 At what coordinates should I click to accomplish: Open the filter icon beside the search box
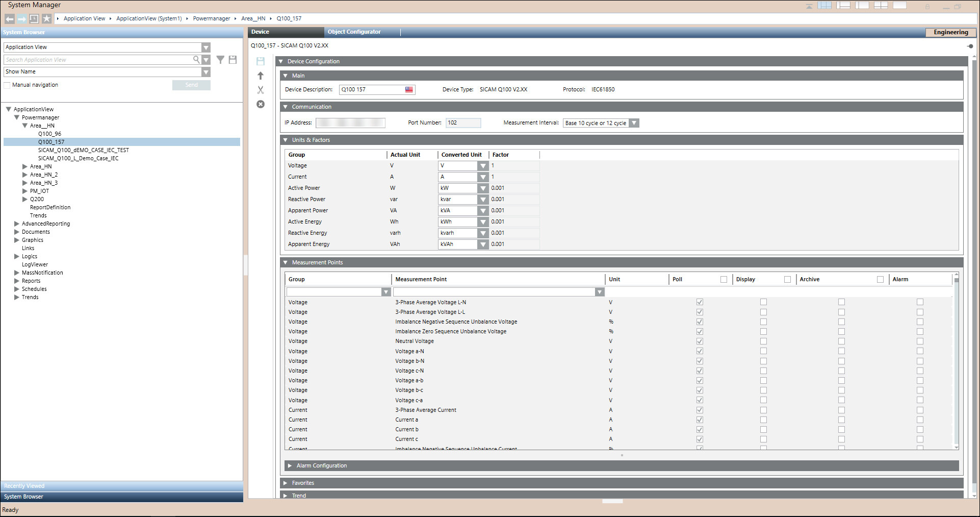(x=220, y=60)
